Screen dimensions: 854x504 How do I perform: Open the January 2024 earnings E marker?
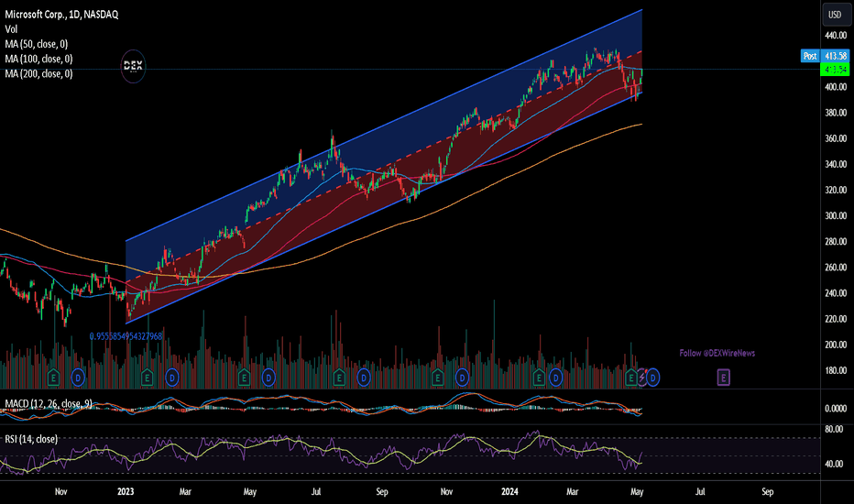pyautogui.click(x=538, y=377)
